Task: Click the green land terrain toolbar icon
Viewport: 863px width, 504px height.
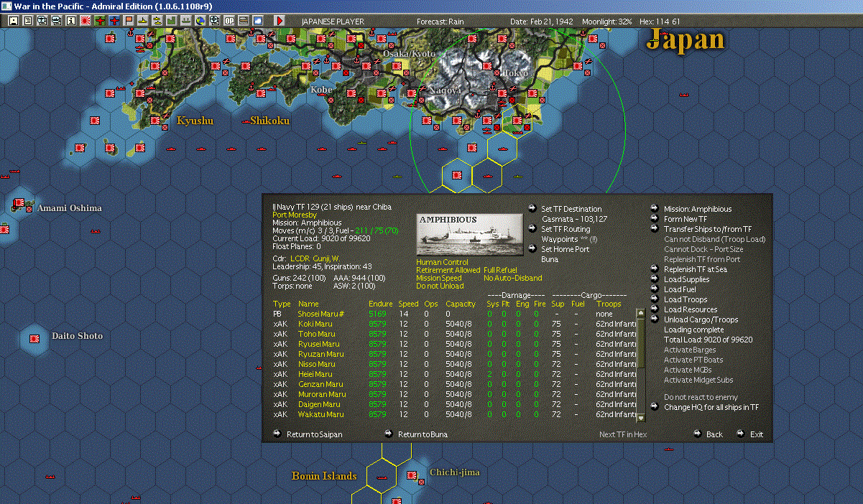Action: click(x=172, y=21)
